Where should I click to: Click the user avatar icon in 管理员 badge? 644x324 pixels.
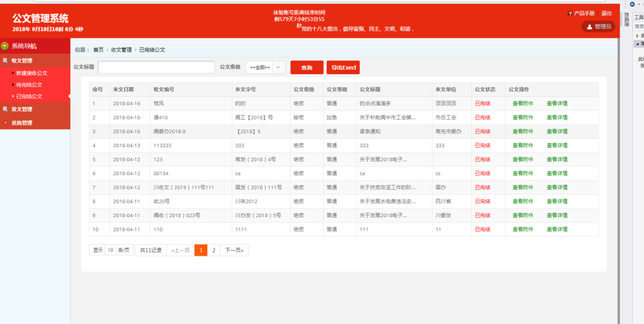[x=589, y=27]
